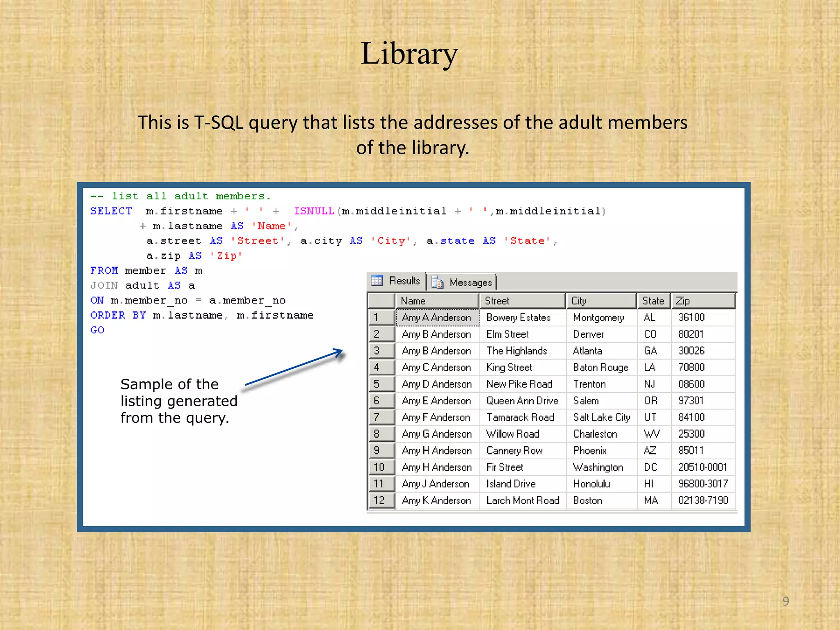The width and height of the screenshot is (840, 630).
Task: Click the 'JOIN' keyword in the query
Action: [x=104, y=285]
